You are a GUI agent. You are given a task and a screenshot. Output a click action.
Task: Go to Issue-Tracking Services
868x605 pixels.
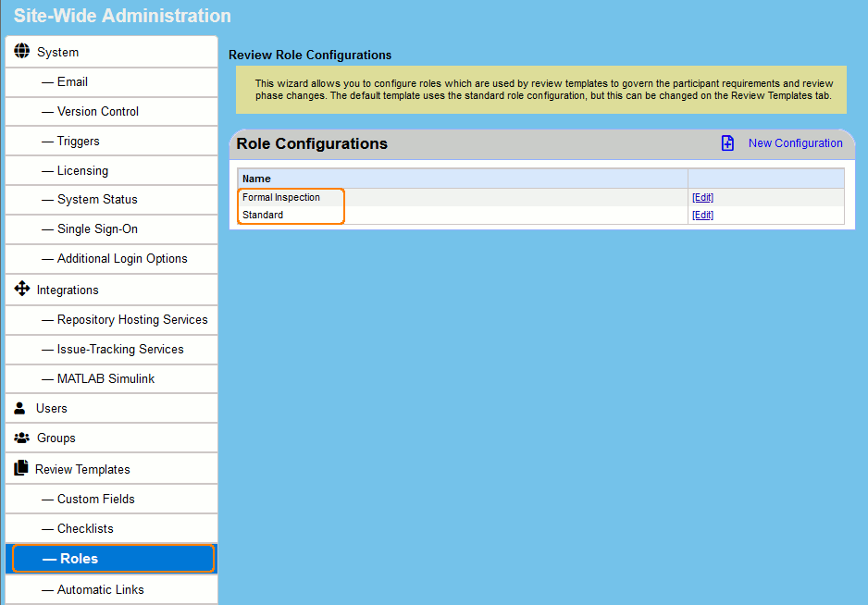point(121,349)
